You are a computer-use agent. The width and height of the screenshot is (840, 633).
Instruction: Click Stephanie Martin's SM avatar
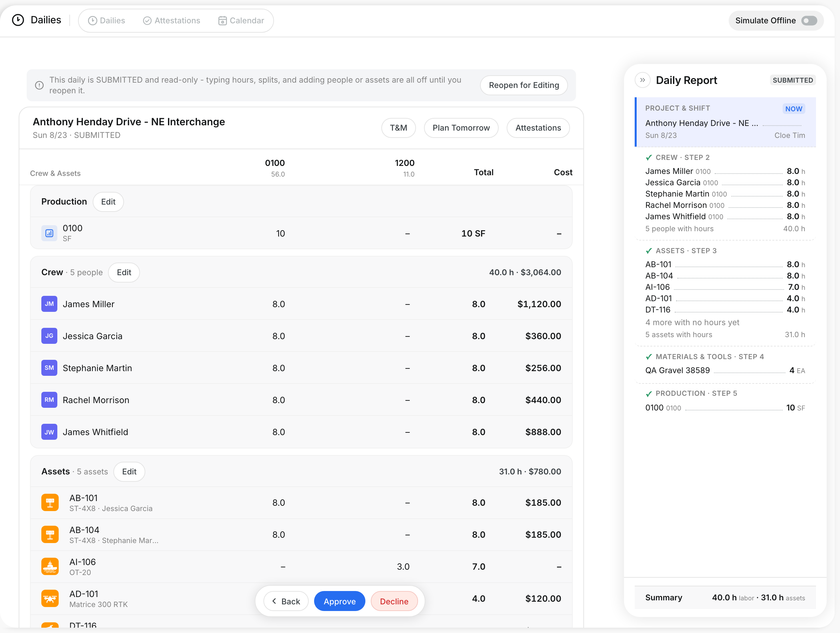(x=49, y=368)
